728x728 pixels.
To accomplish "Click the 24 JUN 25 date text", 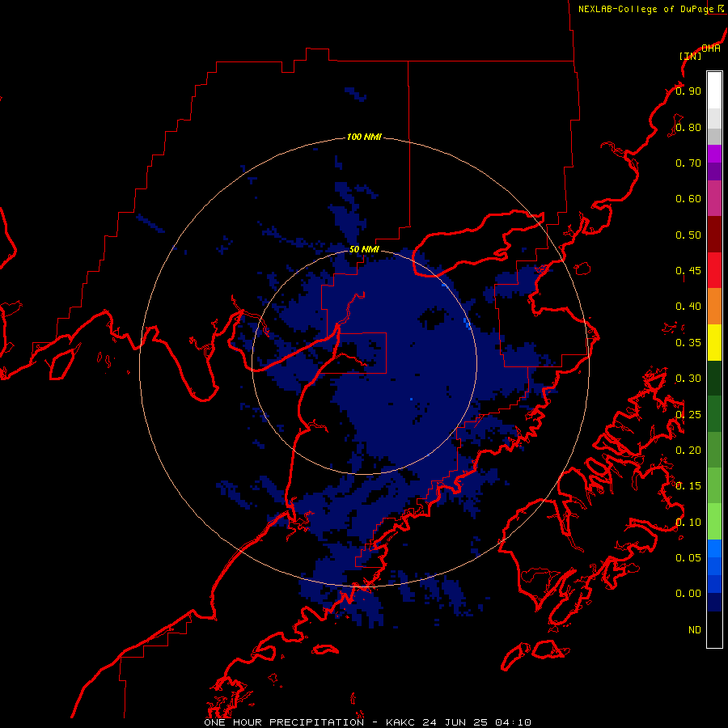I will point(455,722).
